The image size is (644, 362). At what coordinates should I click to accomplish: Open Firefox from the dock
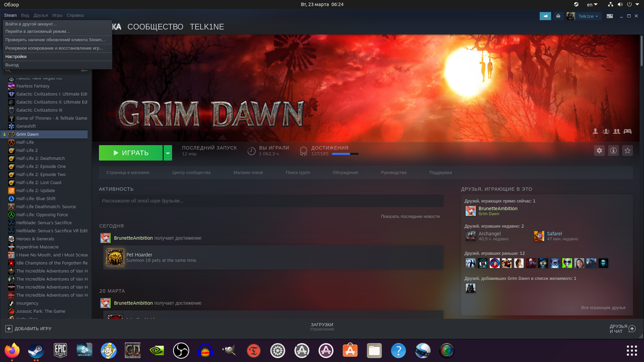click(x=12, y=350)
